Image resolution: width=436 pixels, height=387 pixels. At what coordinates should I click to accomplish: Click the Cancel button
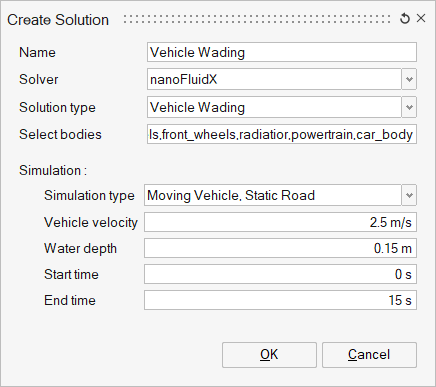(369, 355)
